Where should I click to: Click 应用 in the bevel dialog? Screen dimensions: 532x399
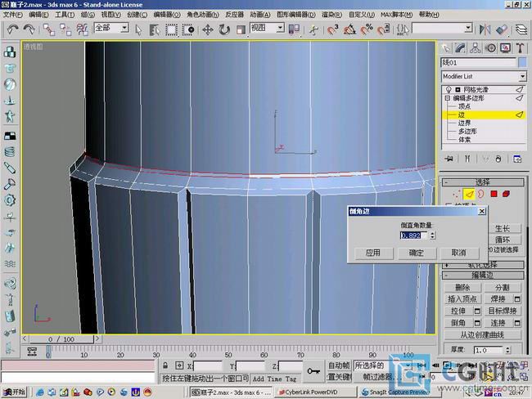pyautogui.click(x=373, y=253)
